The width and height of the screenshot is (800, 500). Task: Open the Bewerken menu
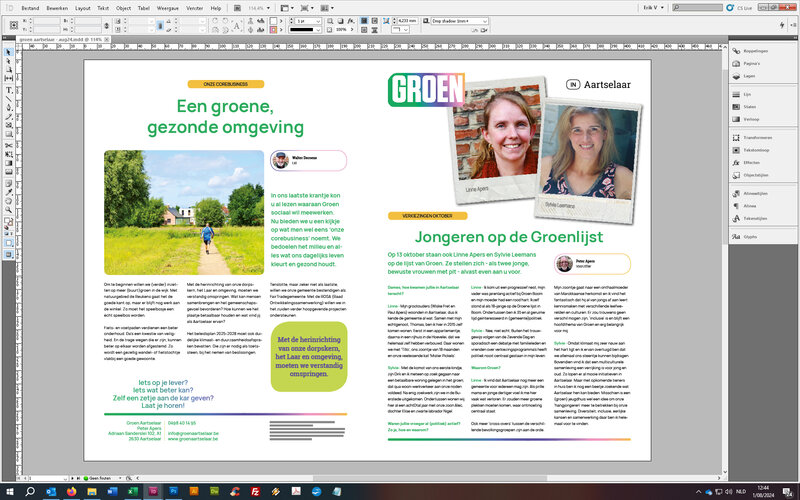point(57,8)
